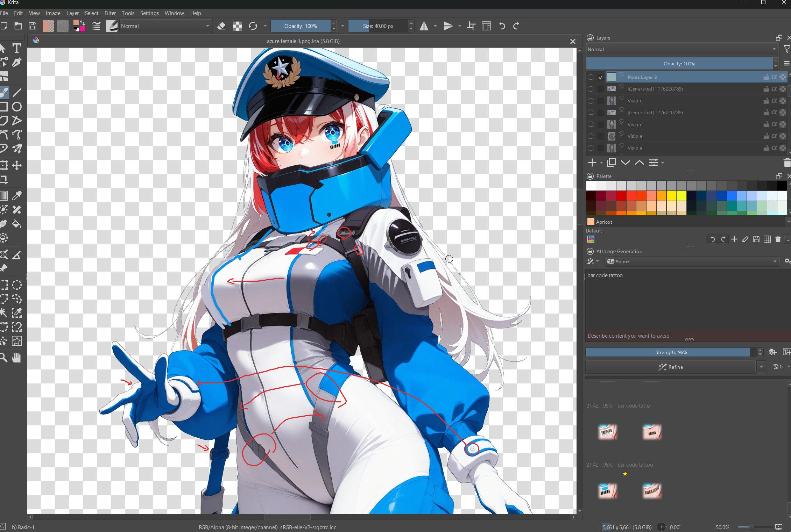Select the Move tool

(x=16, y=165)
